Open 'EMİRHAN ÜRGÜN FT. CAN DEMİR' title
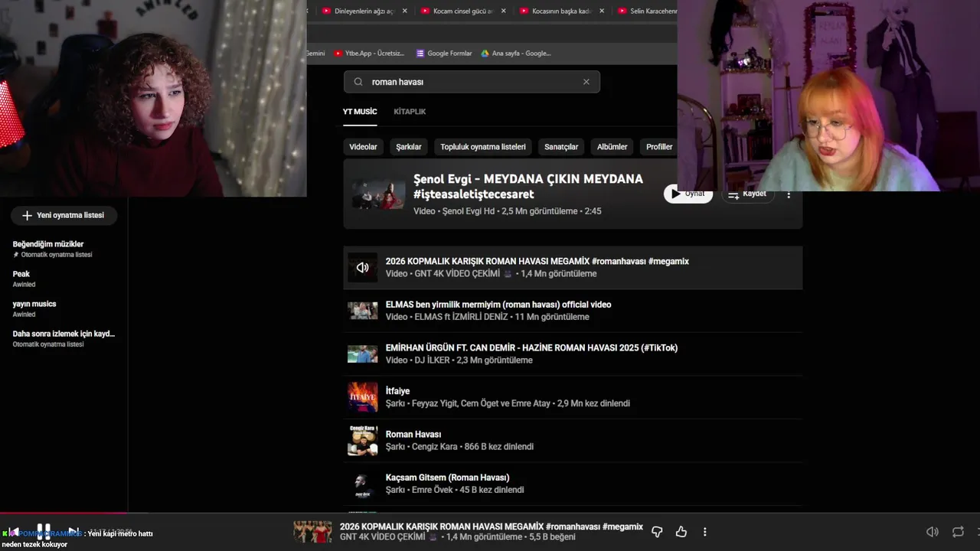 [x=531, y=348]
